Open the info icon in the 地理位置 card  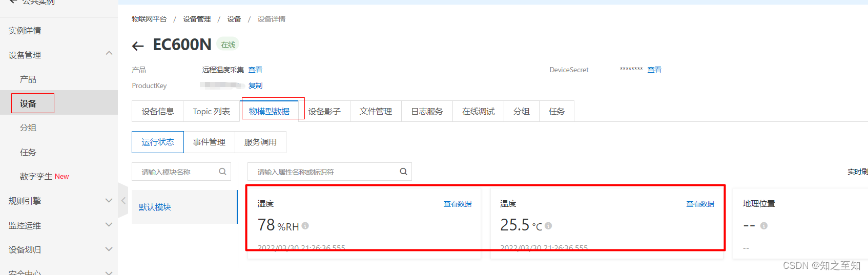764,226
